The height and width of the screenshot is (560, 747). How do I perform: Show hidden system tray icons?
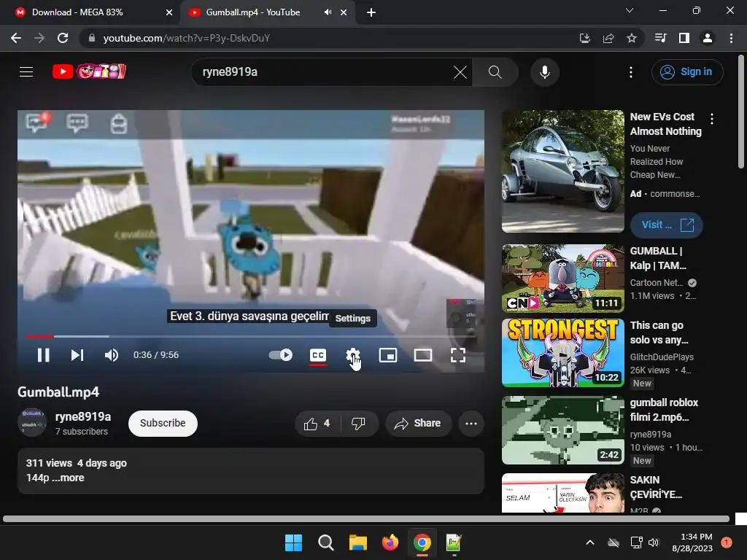[589, 542]
